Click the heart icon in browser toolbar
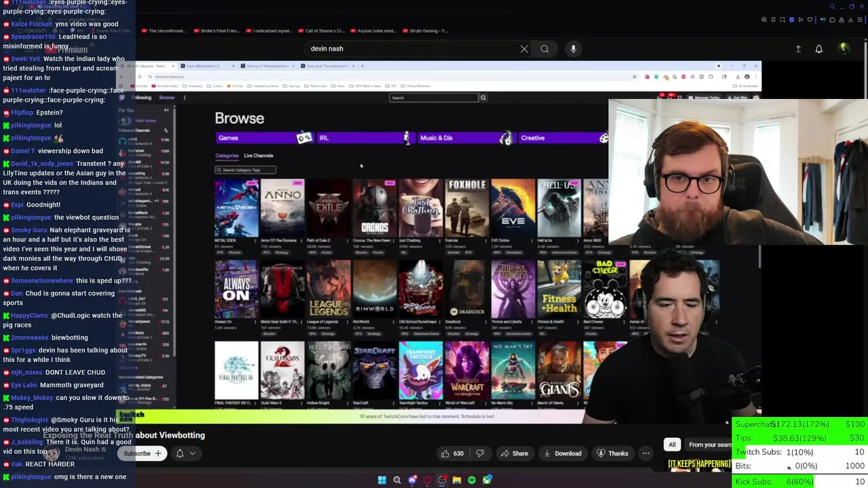 (x=810, y=20)
